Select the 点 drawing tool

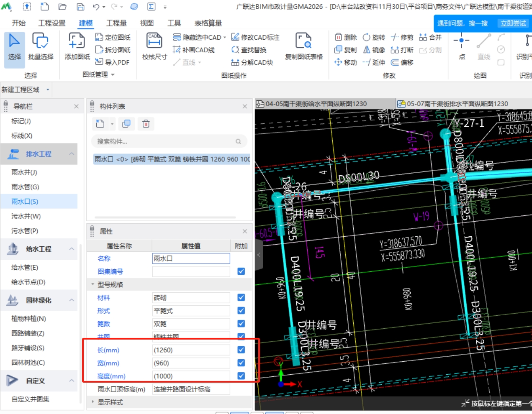point(462,47)
